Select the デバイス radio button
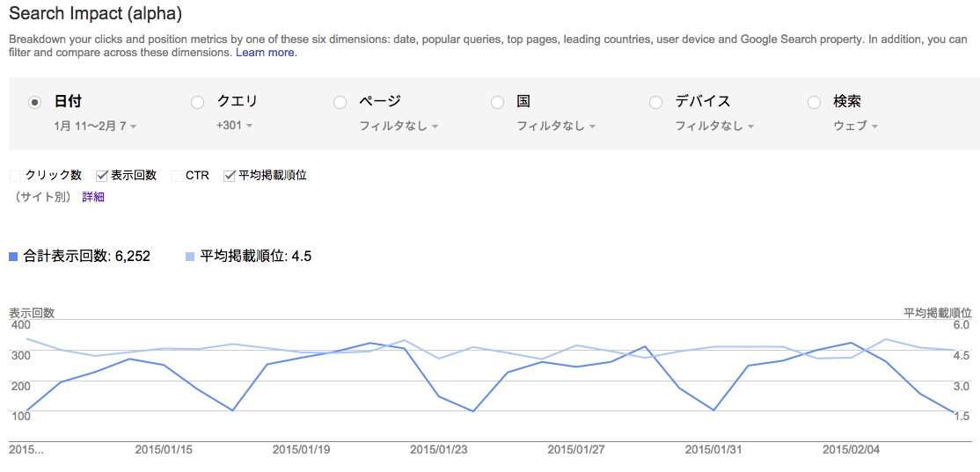The width and height of the screenshot is (980, 472). click(x=655, y=102)
